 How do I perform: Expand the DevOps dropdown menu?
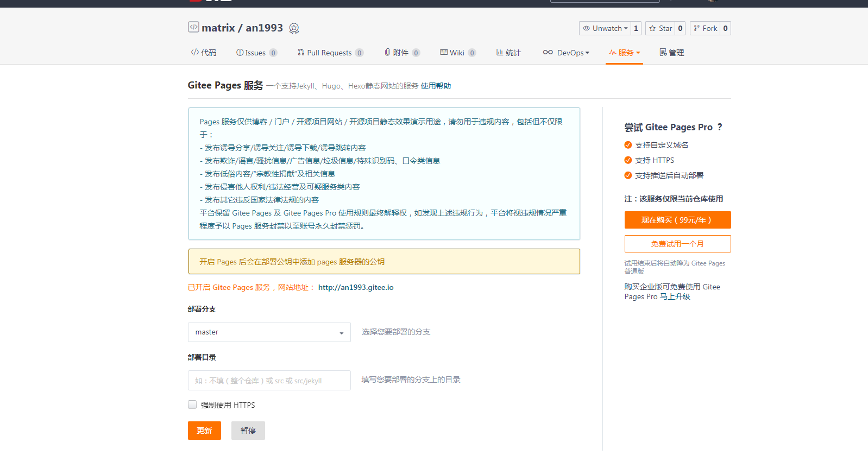566,53
